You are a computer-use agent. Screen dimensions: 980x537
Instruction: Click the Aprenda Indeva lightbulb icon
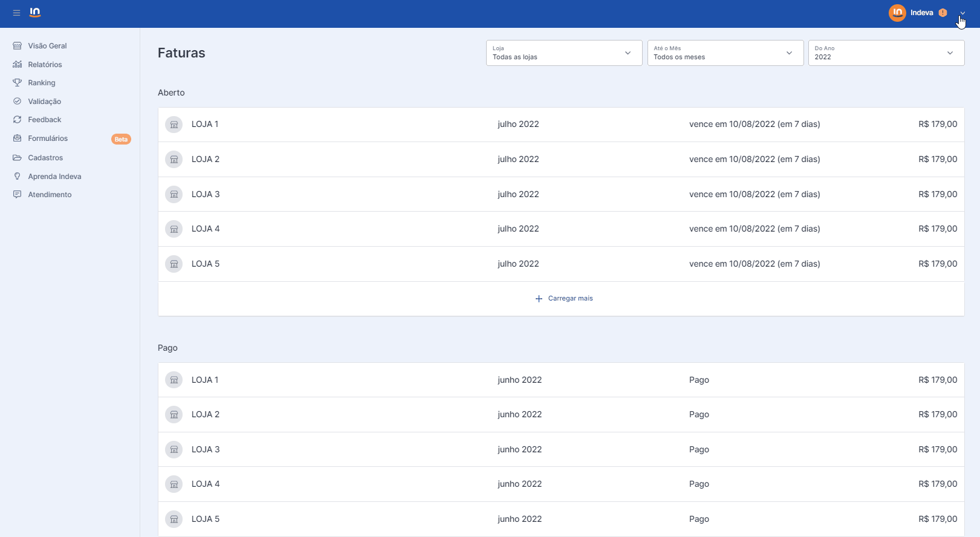pos(18,177)
